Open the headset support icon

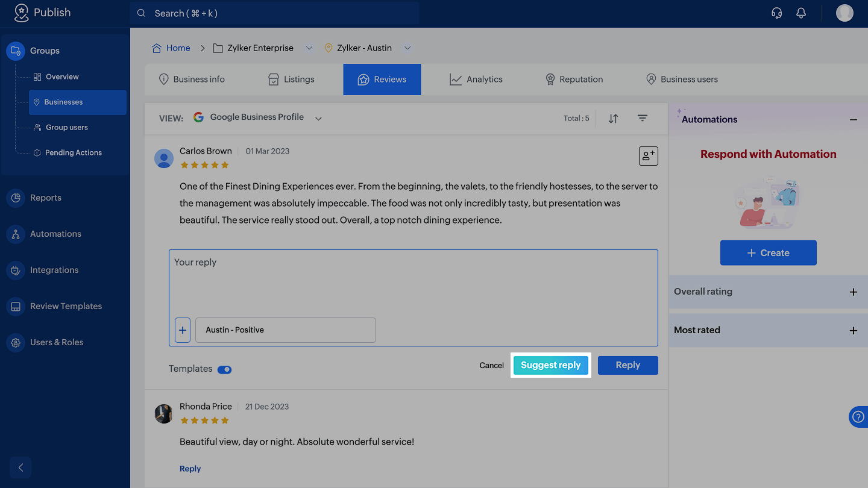click(777, 13)
